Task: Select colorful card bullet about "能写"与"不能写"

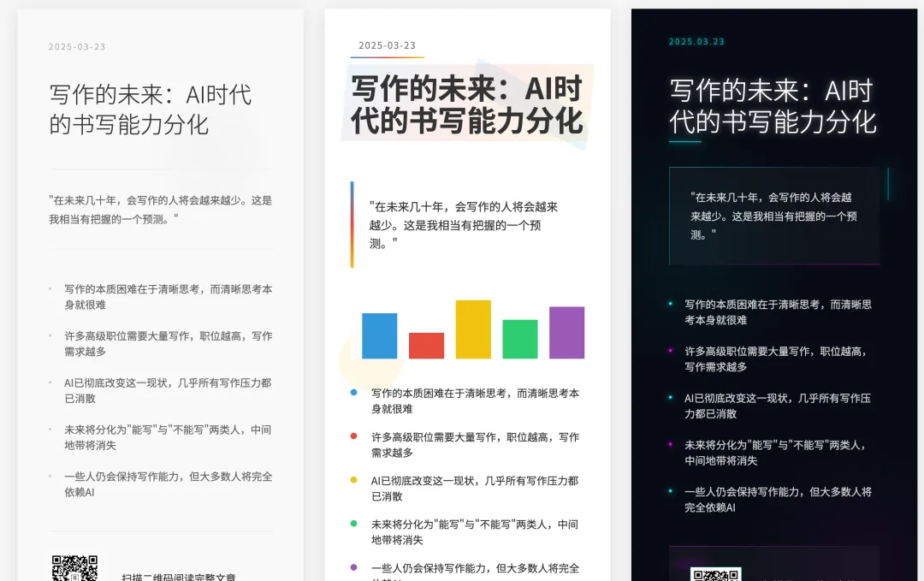Action: pyautogui.click(x=475, y=532)
